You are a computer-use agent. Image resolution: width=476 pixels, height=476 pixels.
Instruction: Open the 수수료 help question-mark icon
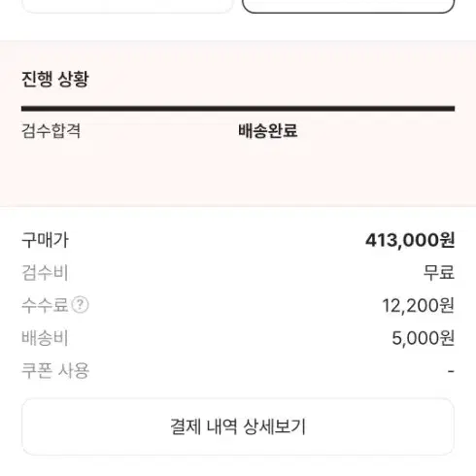click(x=80, y=305)
